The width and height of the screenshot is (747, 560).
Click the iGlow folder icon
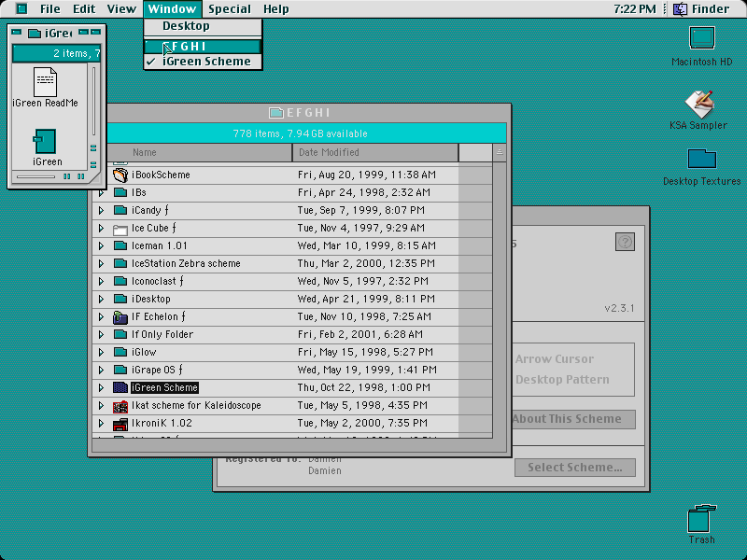(120, 352)
